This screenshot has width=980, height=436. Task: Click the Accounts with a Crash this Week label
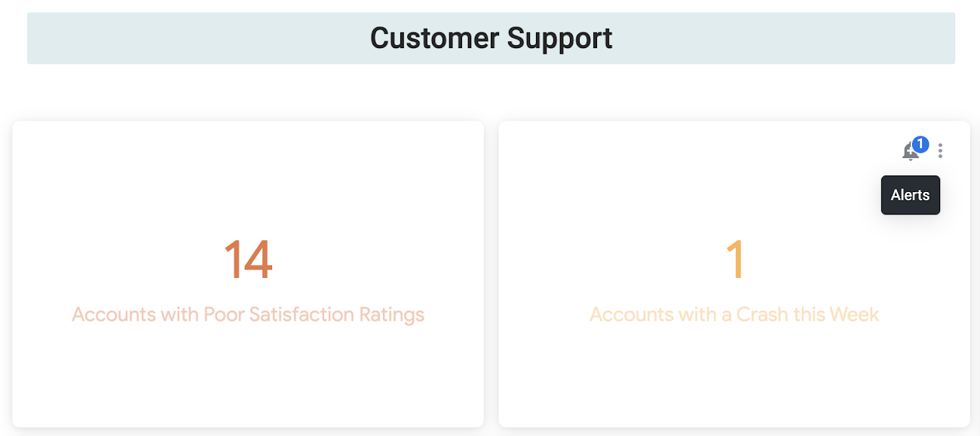(x=733, y=314)
